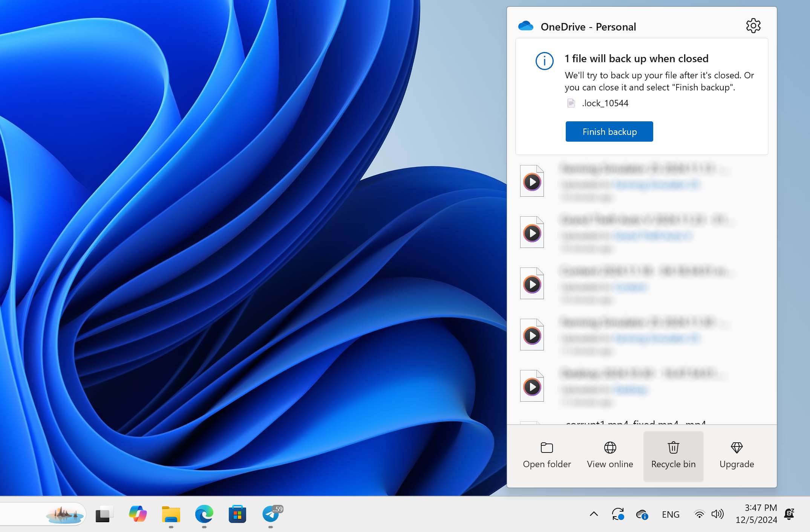The width and height of the screenshot is (810, 532).
Task: Click the Microsoft Edge taskbar icon
Action: 204,514
